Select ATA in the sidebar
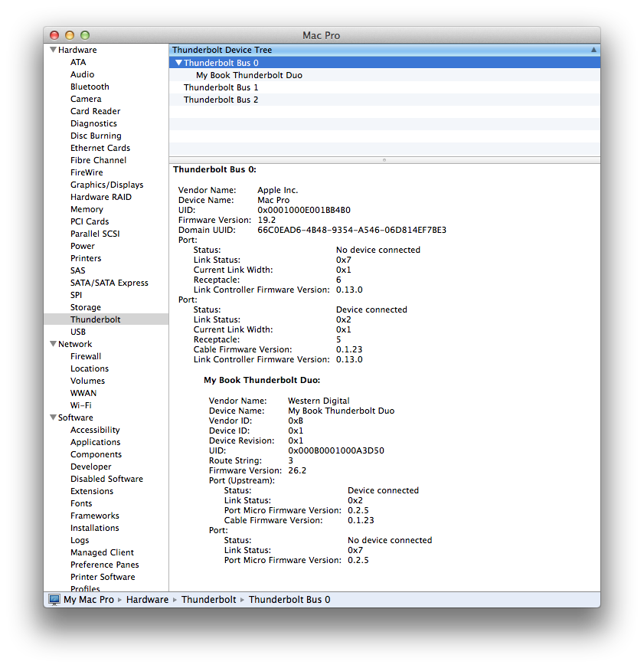This screenshot has height=668, width=644. [78, 62]
